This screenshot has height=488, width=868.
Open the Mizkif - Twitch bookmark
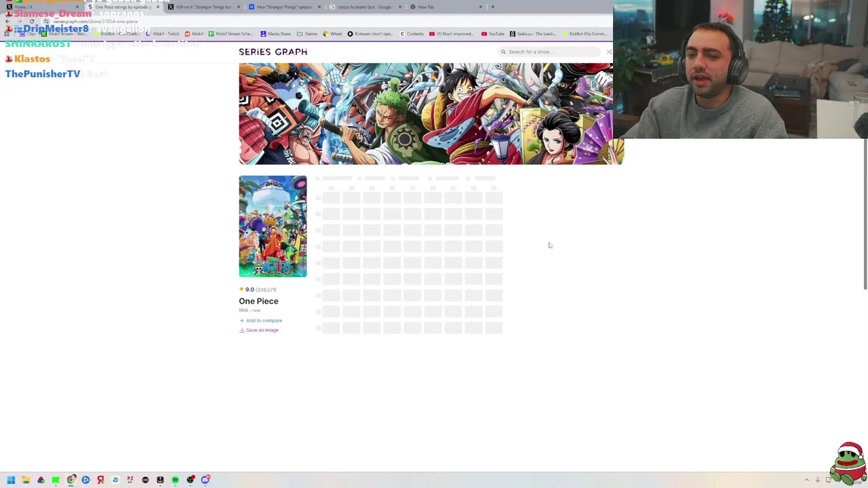[163, 34]
